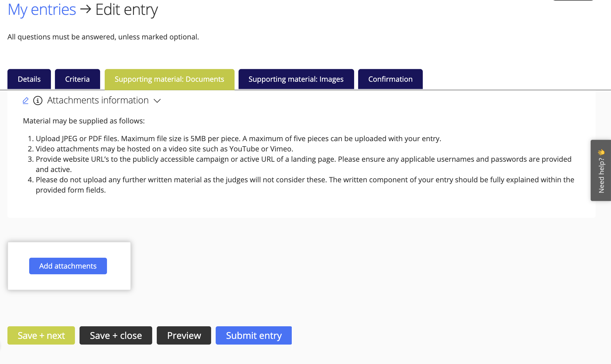Collapse the Attachments information section
Screen dimensions: 611x364
[157, 101]
